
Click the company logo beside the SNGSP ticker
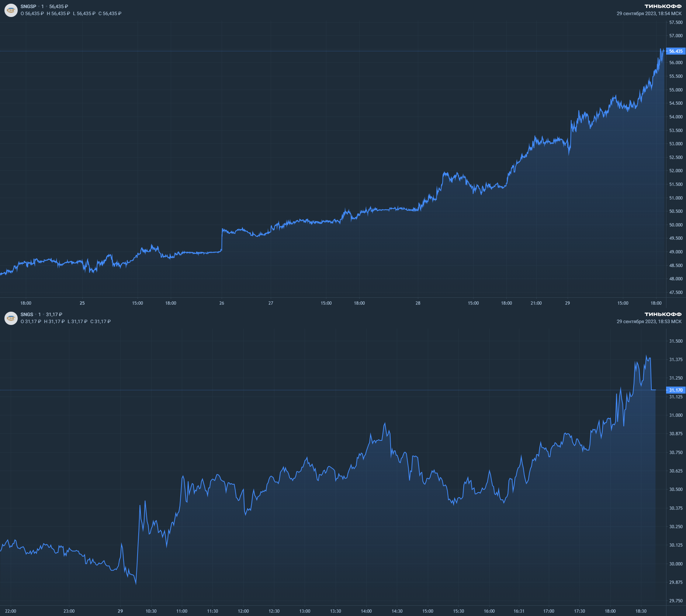click(11, 10)
